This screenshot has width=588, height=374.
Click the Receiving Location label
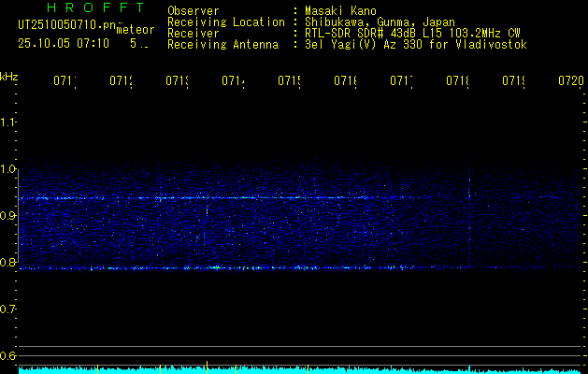[226, 22]
